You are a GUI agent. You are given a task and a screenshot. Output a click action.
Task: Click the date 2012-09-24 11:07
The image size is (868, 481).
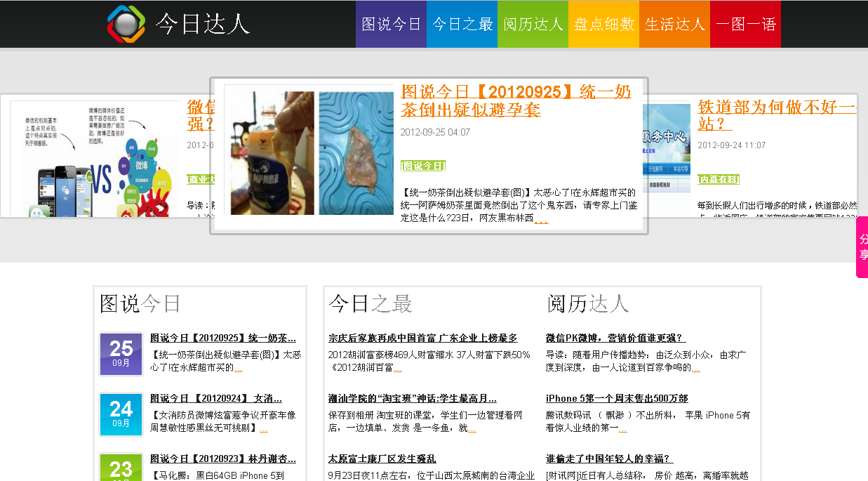732,145
